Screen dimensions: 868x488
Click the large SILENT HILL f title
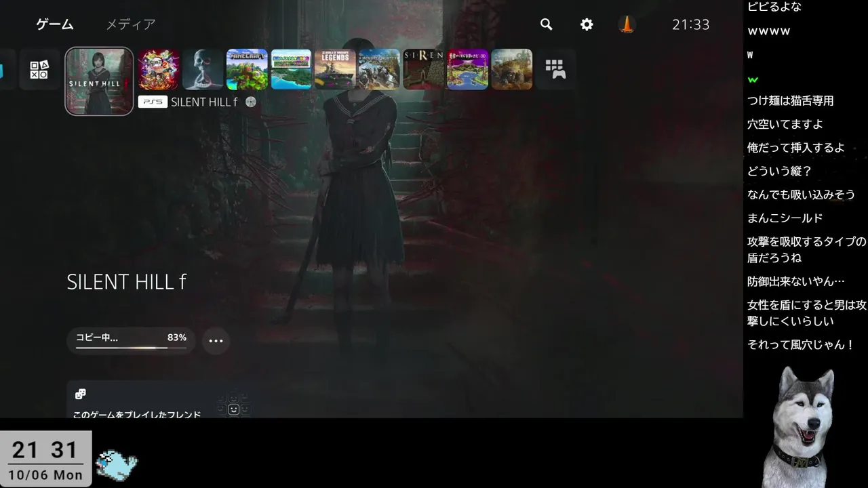click(x=126, y=282)
